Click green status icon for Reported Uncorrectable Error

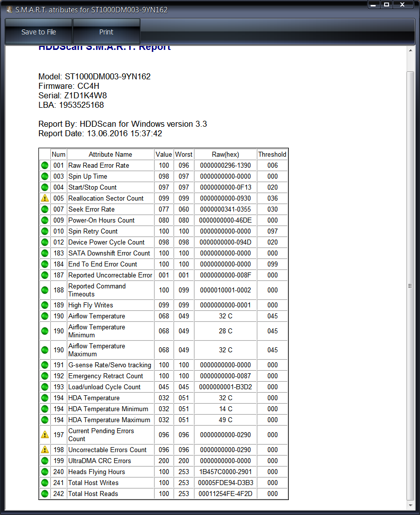coord(45,275)
